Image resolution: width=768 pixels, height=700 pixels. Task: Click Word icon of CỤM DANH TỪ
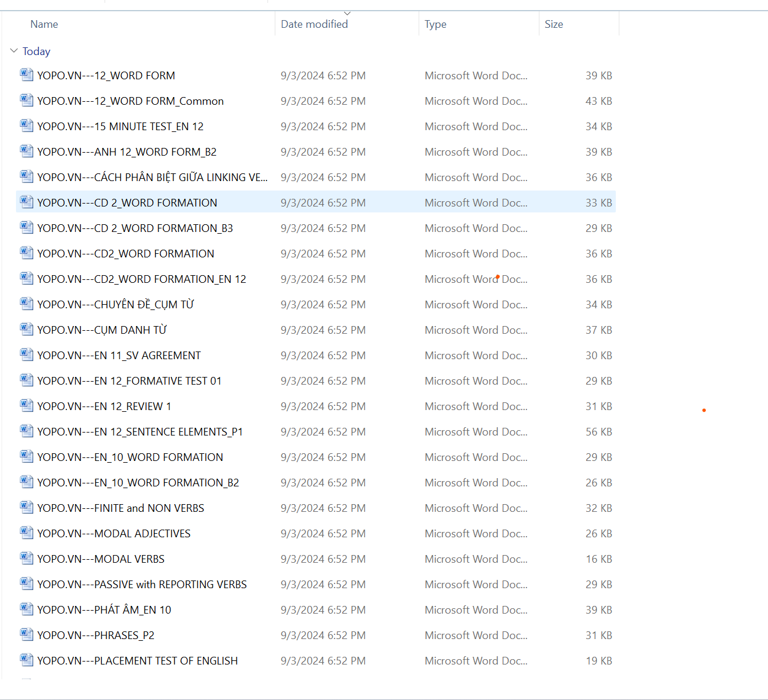(27, 329)
